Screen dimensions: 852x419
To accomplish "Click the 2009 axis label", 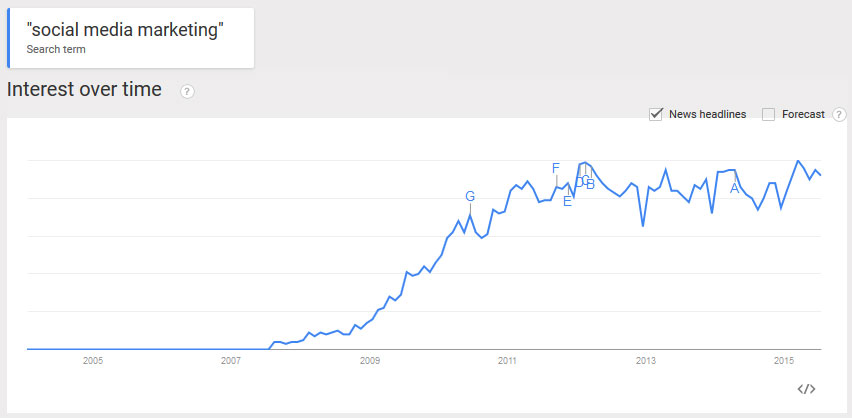I will pos(369,360).
